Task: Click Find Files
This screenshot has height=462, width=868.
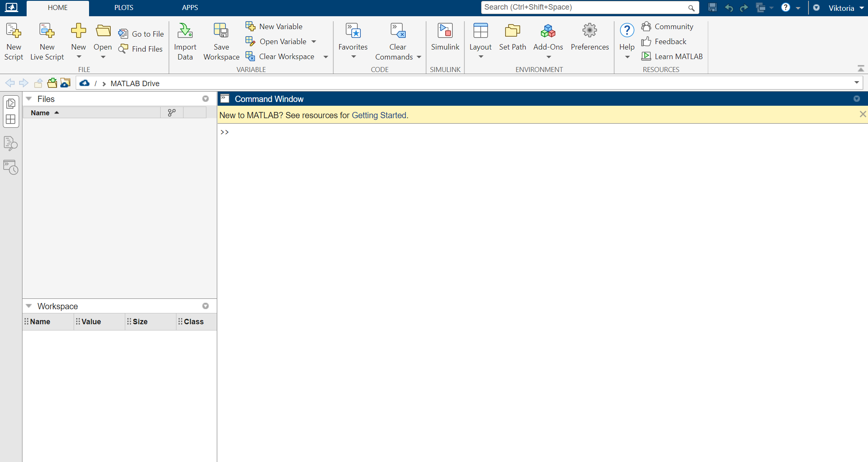Action: tap(141, 49)
